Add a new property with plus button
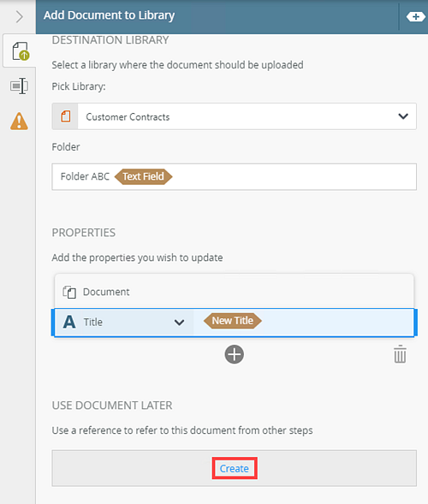Screen dimensions: 428x504 (234, 354)
